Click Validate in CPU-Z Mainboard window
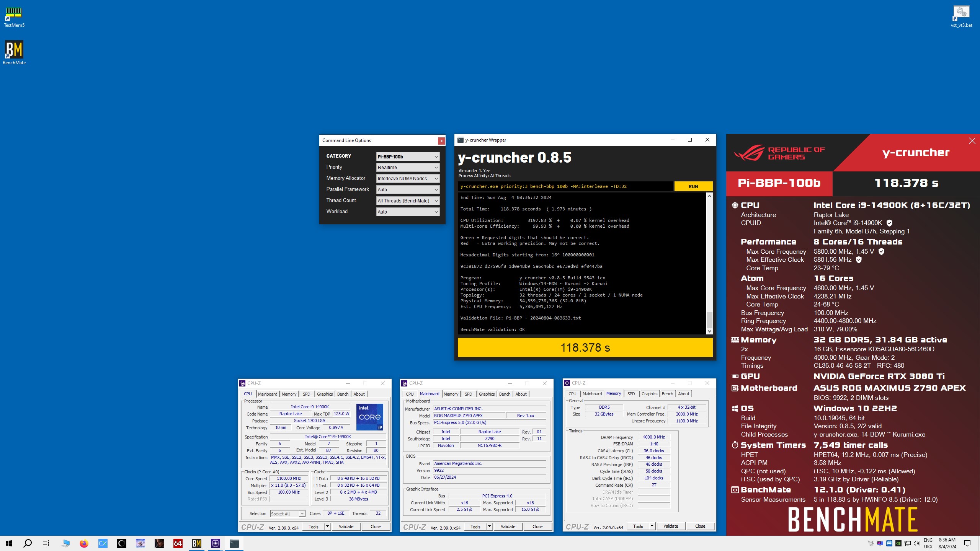This screenshot has height=551, width=980. coord(508,527)
